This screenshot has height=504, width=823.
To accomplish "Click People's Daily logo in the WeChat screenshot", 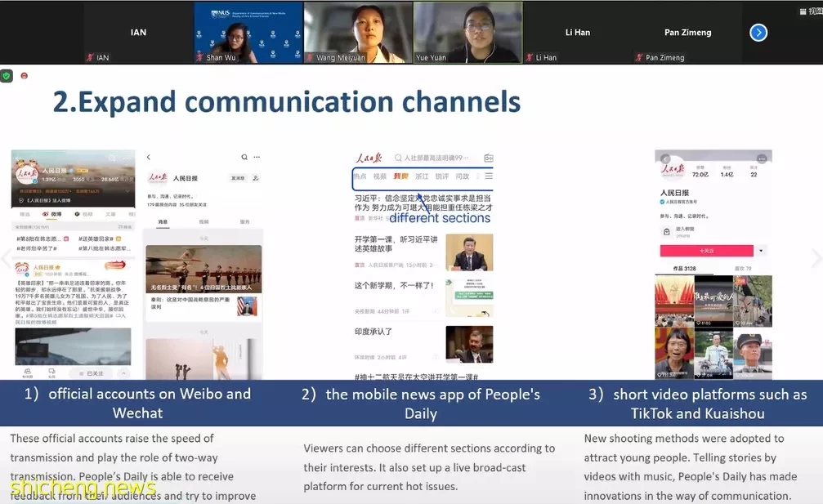I will click(x=158, y=178).
